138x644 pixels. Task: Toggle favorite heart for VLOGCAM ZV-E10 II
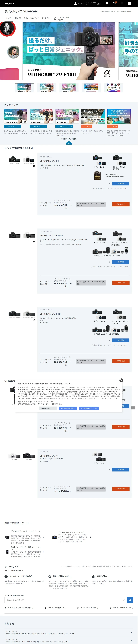point(109,262)
